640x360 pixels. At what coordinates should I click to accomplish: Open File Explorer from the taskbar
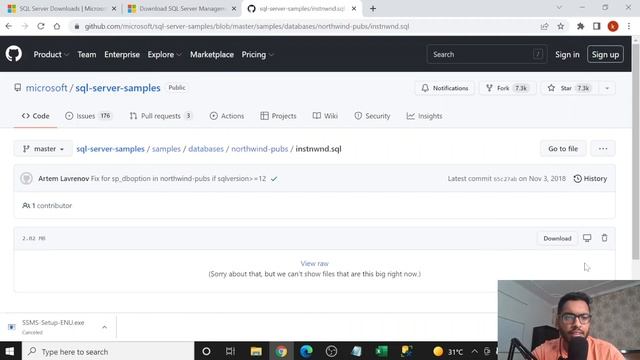pyautogui.click(x=256, y=351)
